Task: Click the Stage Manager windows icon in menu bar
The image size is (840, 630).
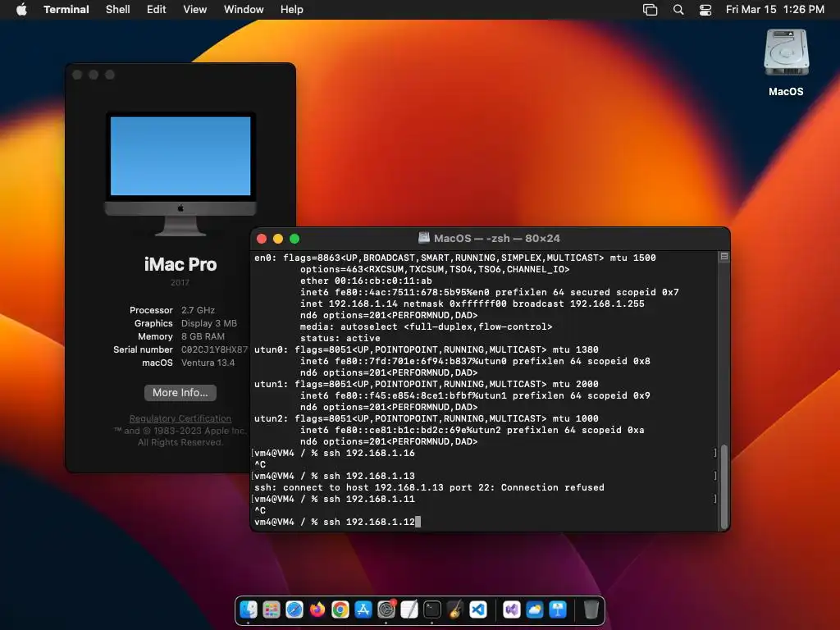Action: pos(650,10)
